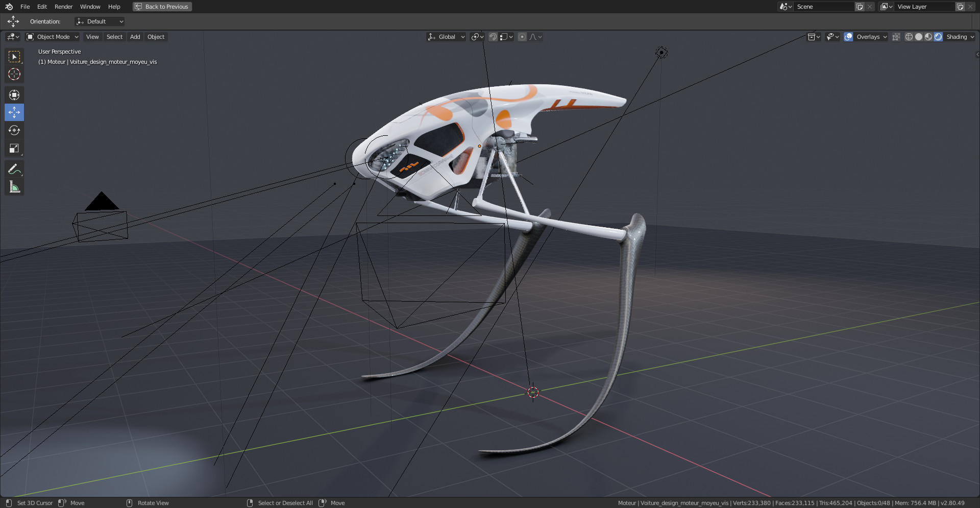Select the Measure tool
This screenshot has width=980, height=508.
tap(14, 187)
